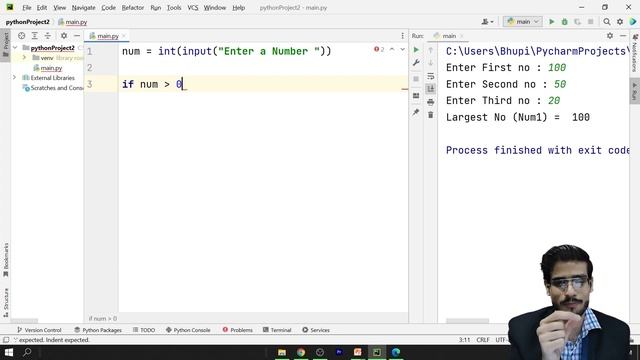Start debugging with the bug icon
This screenshot has width=640, height=360.
click(564, 22)
